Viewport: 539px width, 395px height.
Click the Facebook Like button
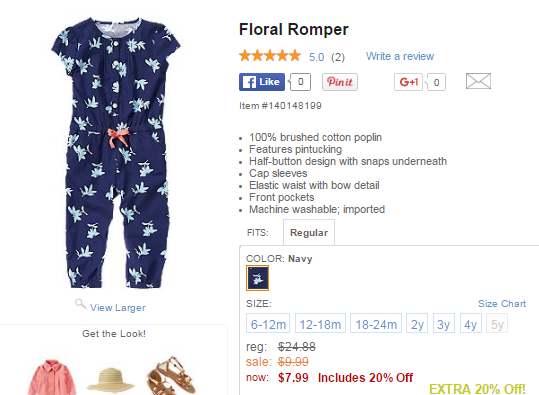pos(262,82)
